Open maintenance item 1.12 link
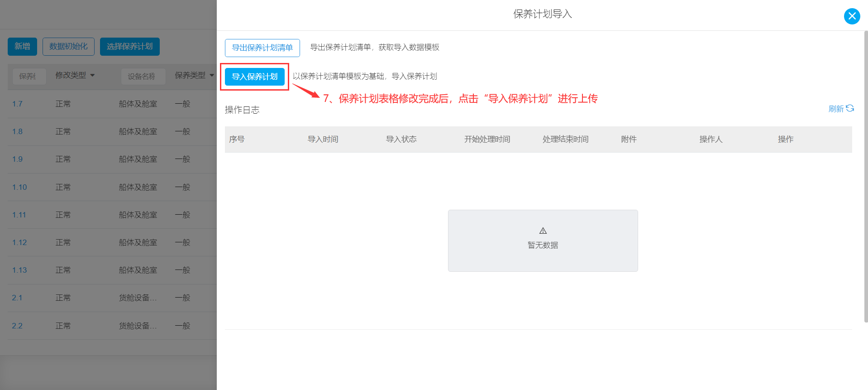The width and height of the screenshot is (868, 390). 19,243
